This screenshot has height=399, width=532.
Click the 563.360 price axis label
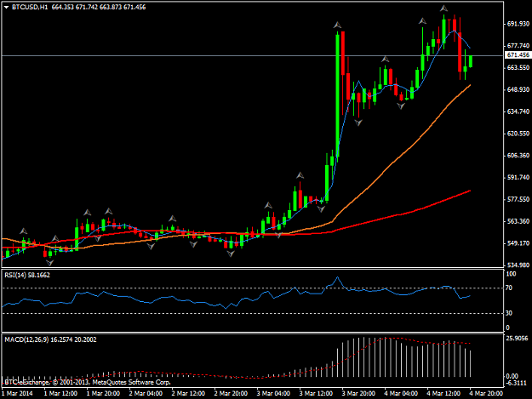click(x=518, y=221)
